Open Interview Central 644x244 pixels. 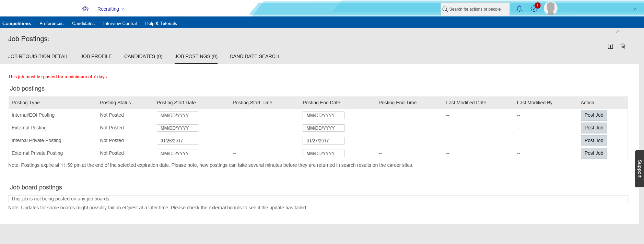tap(120, 23)
